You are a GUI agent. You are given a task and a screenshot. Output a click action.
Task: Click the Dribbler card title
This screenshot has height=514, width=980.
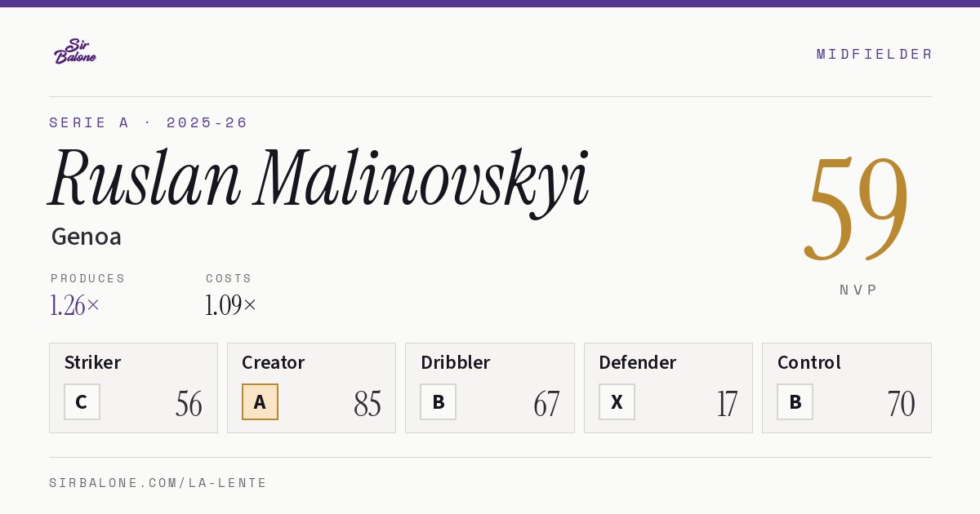click(x=455, y=362)
